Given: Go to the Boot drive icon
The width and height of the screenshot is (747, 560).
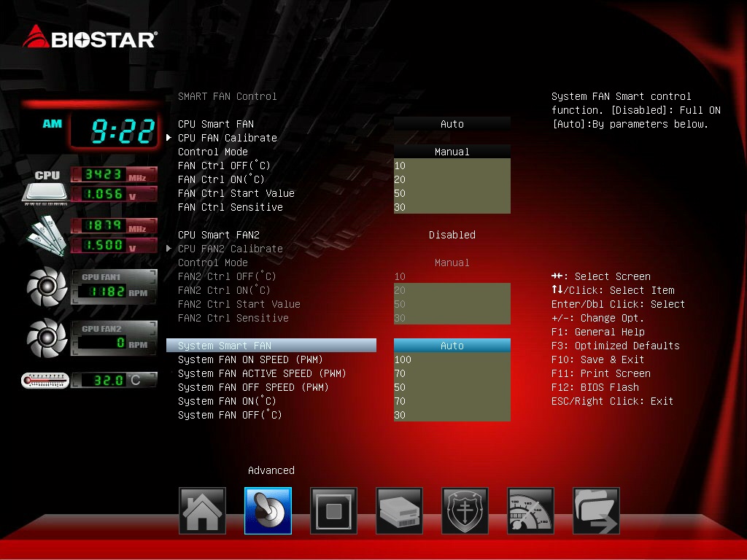Looking at the screenshot, I should coord(399,511).
